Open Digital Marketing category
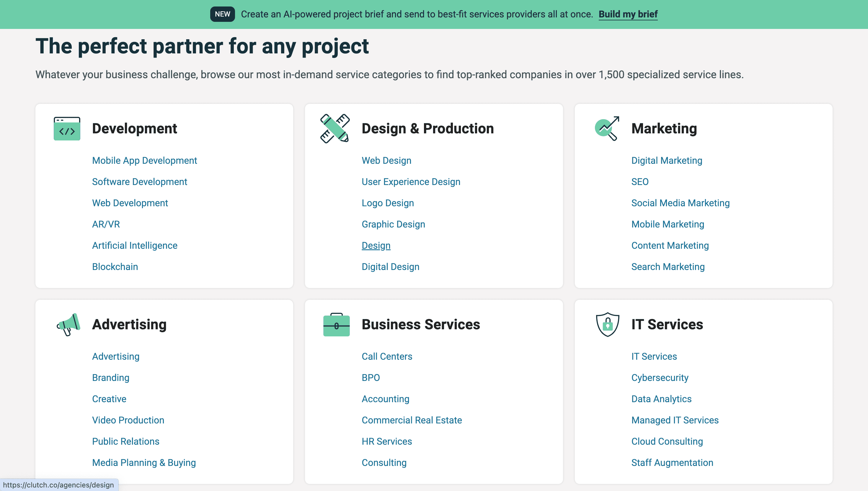868x491 pixels. click(x=667, y=161)
